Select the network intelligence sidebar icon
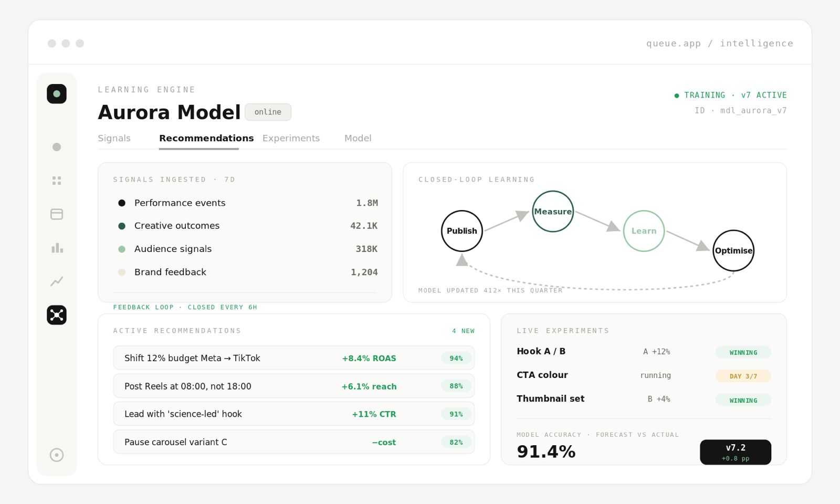 [x=57, y=315]
